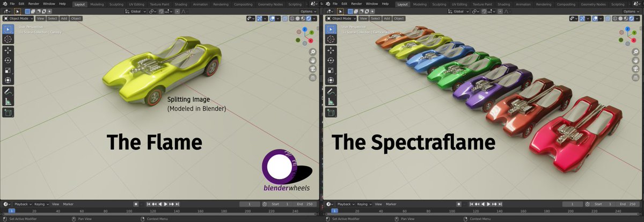This screenshot has height=222, width=644.
Task: Click Select button in left viewport header
Action: (53, 18)
